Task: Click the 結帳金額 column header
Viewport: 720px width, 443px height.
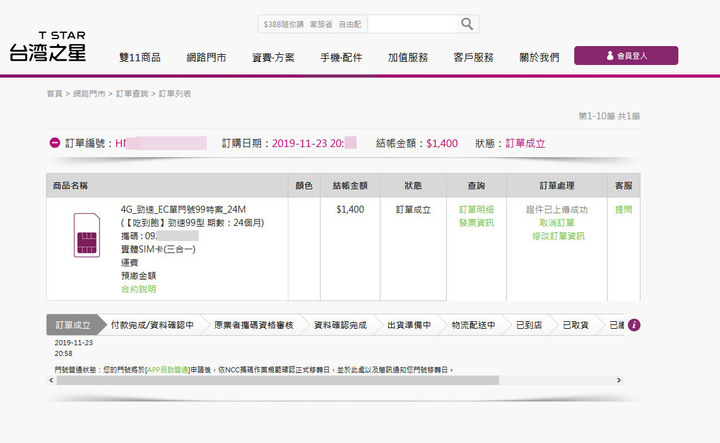Action: pyautogui.click(x=350, y=185)
